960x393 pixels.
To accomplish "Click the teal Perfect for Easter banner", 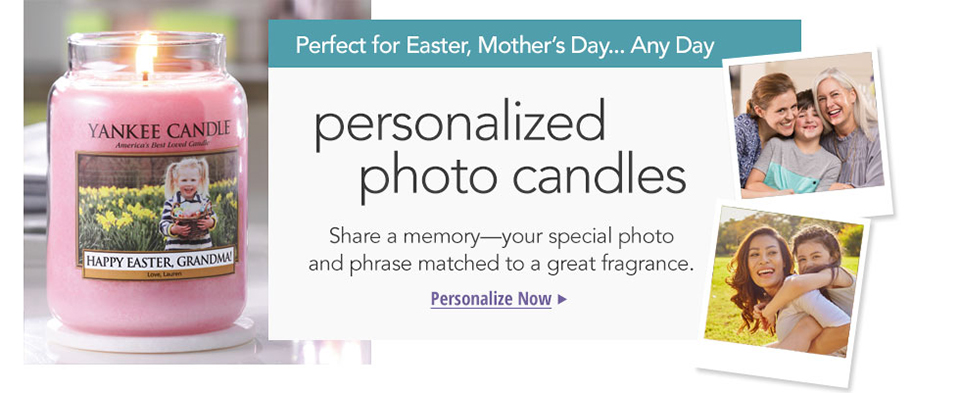I will pos(534,44).
